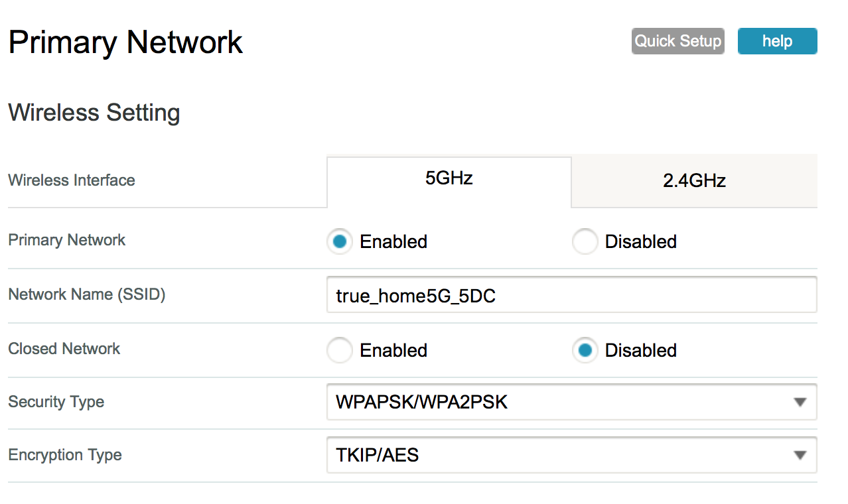Viewport: 848px width, 504px height.
Task: Click the Network Name (SSID) text field
Action: coord(571,295)
